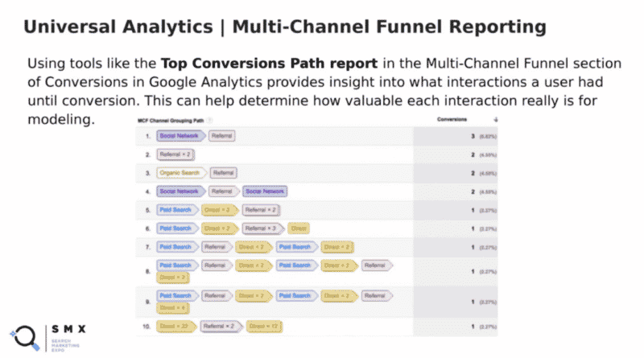Click the Referral chip in row 4
644x358 pixels.
(224, 191)
